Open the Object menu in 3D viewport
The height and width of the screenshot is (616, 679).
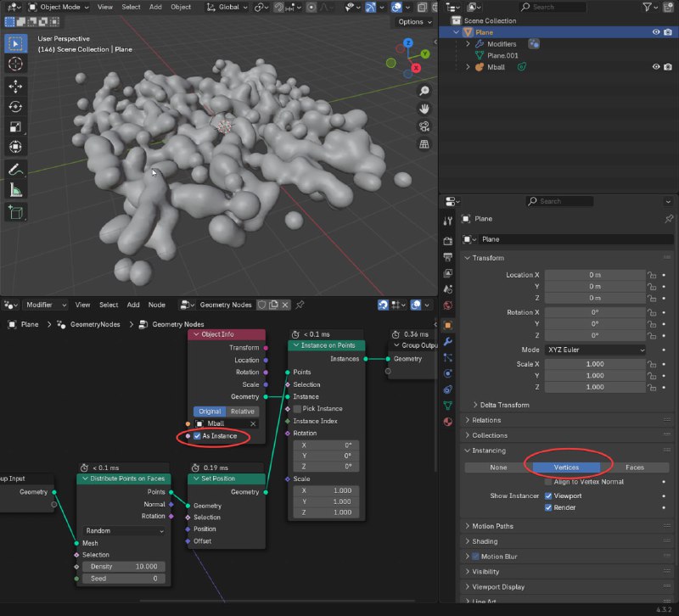(x=181, y=7)
